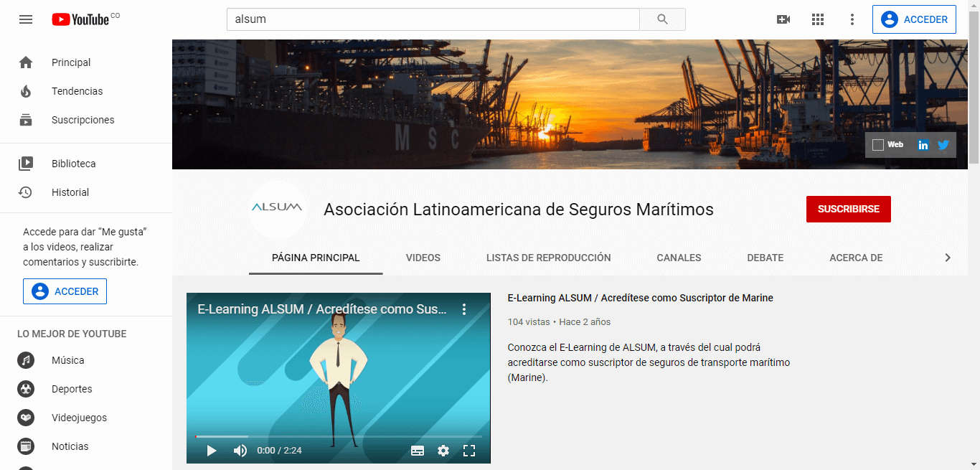Open the DEBATE tab
The image size is (980, 470).
pyautogui.click(x=765, y=258)
